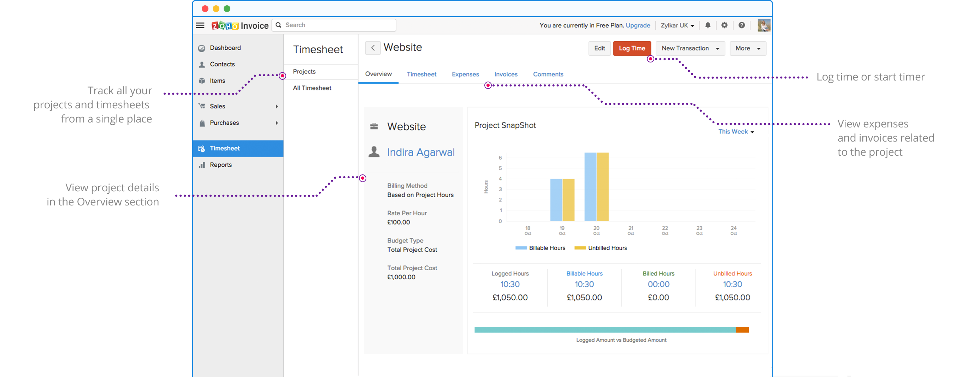Open the hamburger navigation menu
The width and height of the screenshot is (980, 377).
click(x=200, y=25)
